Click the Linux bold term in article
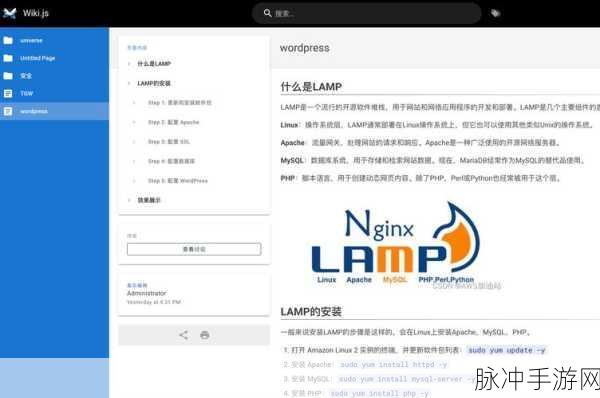Screen dimensions: 600x398 289,125
